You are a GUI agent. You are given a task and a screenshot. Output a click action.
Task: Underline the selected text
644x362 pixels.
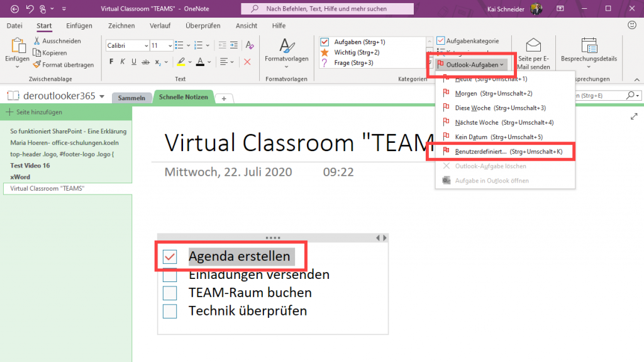[x=134, y=62]
